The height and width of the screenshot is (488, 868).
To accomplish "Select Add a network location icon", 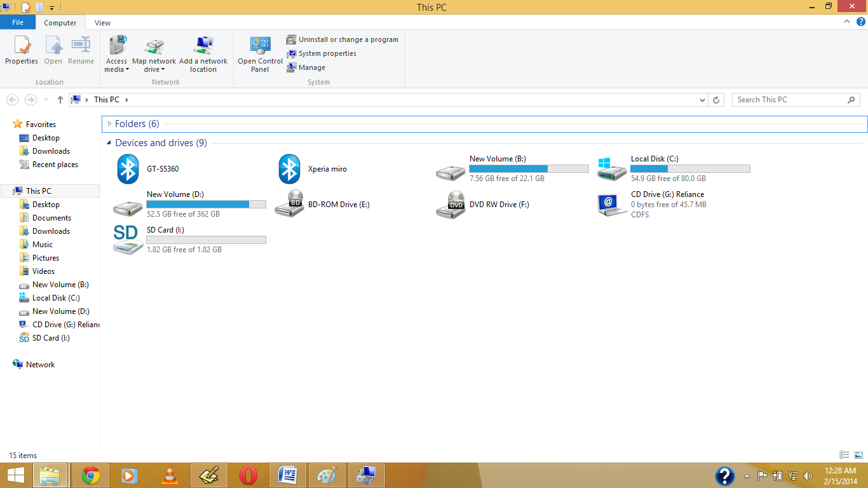I will click(x=203, y=54).
